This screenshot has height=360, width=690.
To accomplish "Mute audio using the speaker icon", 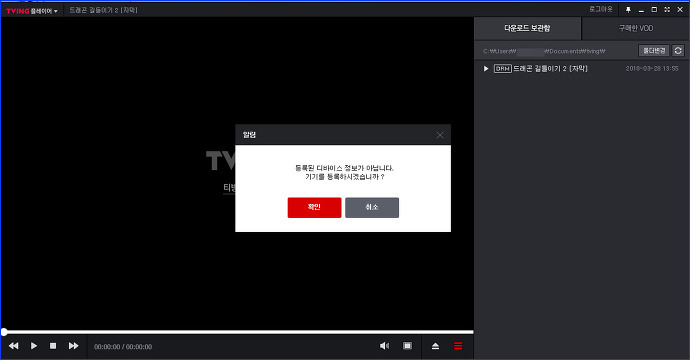I will pyautogui.click(x=384, y=346).
